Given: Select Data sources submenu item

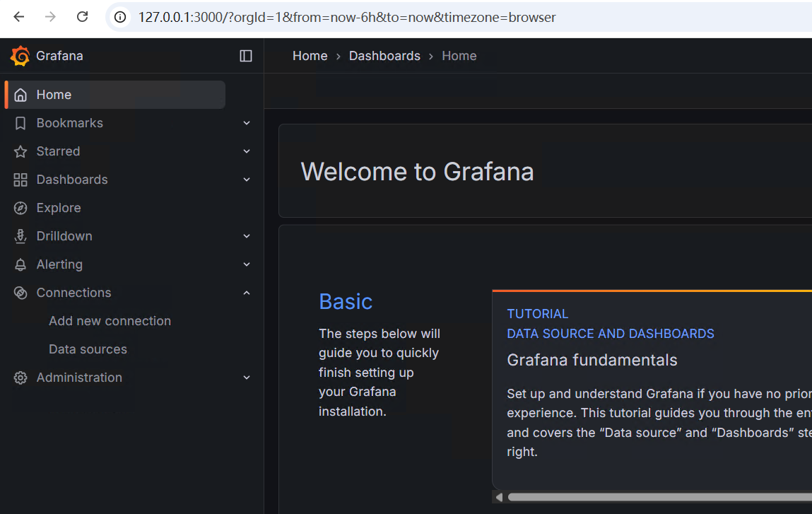Looking at the screenshot, I should click(88, 349).
